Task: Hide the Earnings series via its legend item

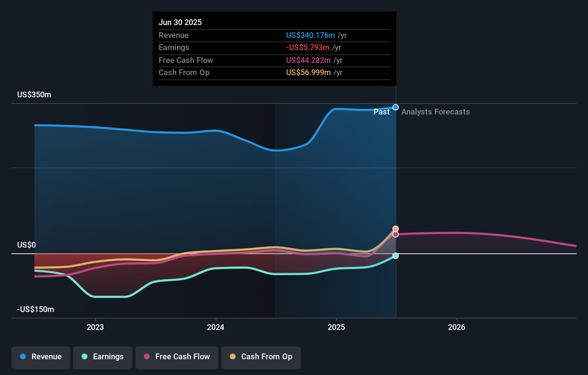Action: tap(103, 357)
